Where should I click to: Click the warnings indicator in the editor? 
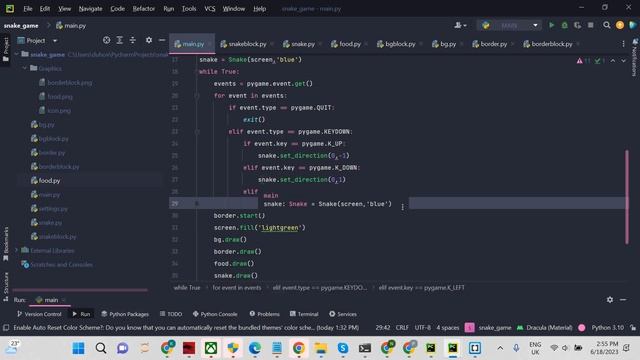coord(584,60)
